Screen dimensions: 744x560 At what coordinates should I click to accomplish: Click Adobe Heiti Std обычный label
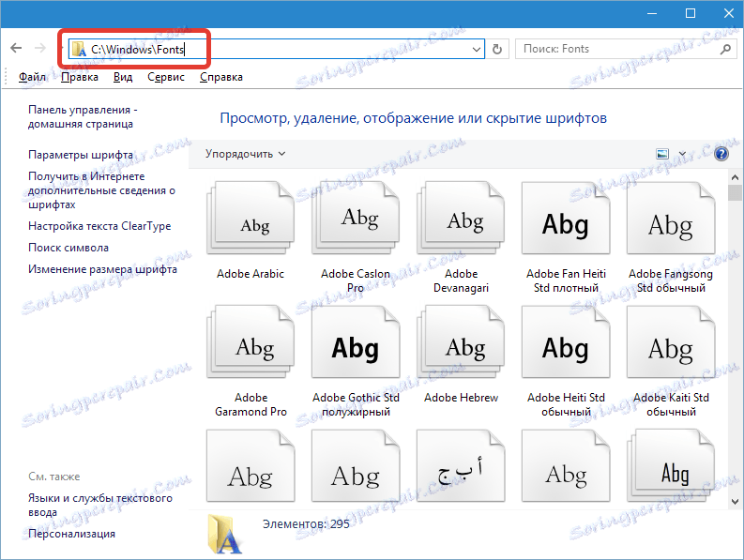[x=566, y=405]
